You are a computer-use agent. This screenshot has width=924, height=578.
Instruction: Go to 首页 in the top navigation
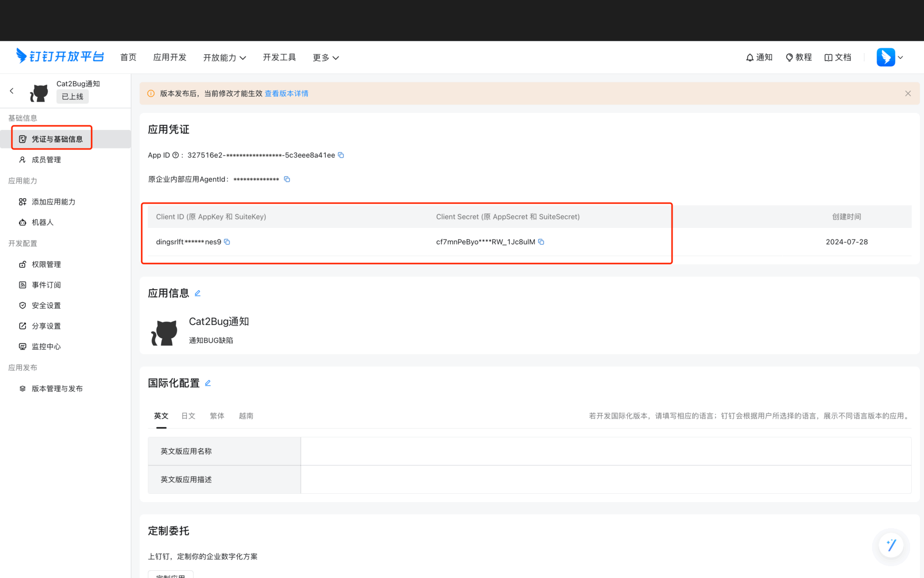(128, 57)
